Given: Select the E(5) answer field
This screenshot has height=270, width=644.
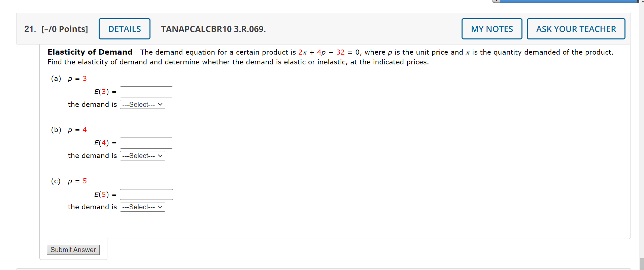Looking at the screenshot, I should [x=146, y=194].
